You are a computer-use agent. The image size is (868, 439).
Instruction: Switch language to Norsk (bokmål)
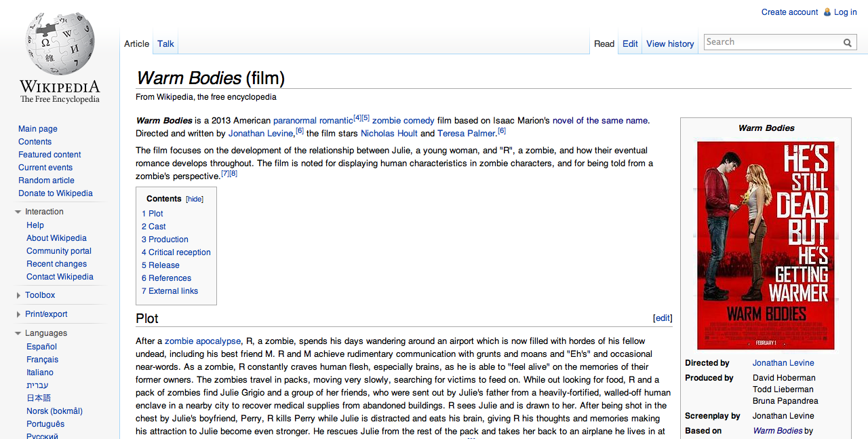[54, 411]
